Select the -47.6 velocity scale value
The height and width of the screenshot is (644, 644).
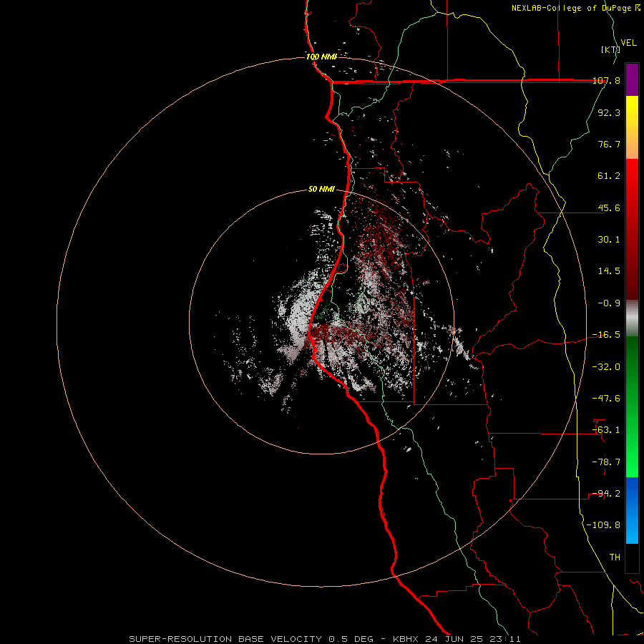[607, 399]
